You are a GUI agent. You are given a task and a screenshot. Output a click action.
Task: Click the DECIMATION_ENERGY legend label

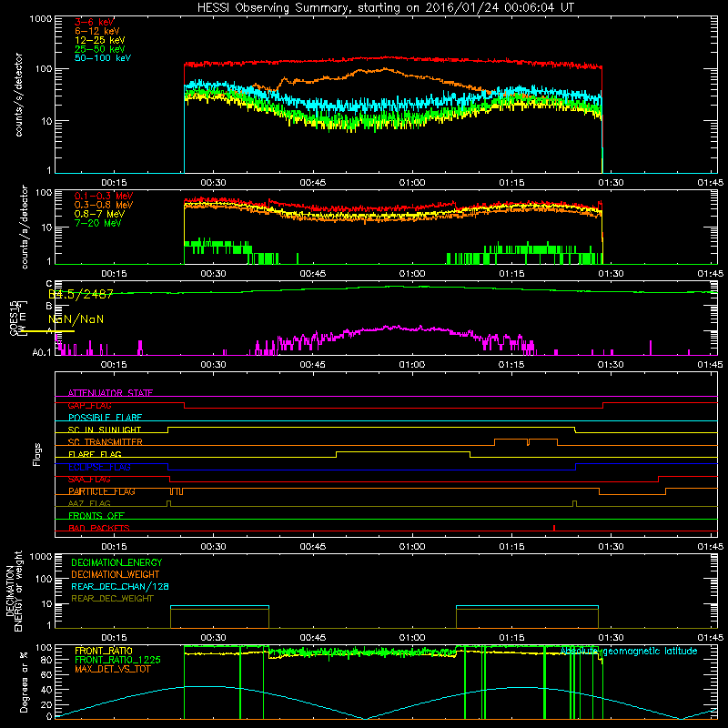coord(116,562)
